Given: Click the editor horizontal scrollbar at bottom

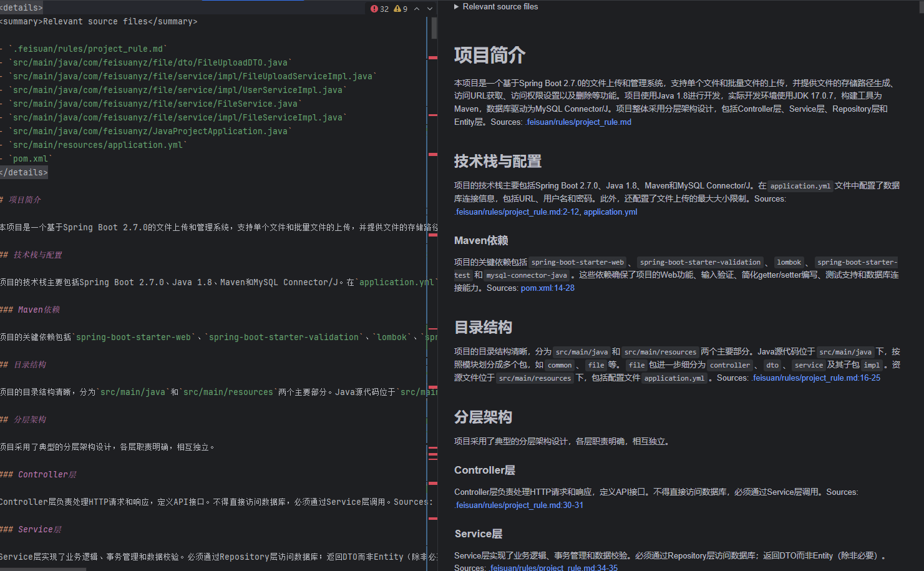Looking at the screenshot, I should [42, 569].
